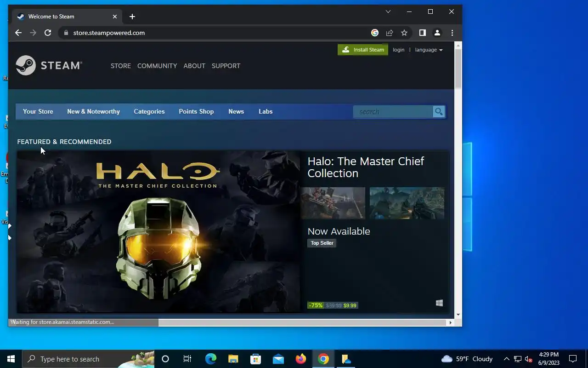Viewport: 588px width, 368px height.
Task: Click the Chrome address bar URL
Action: [x=109, y=33]
